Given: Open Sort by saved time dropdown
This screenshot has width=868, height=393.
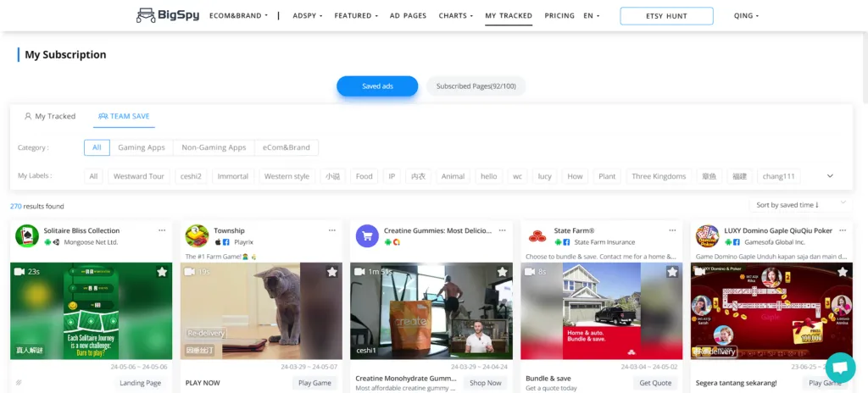Looking at the screenshot, I should pos(800,205).
